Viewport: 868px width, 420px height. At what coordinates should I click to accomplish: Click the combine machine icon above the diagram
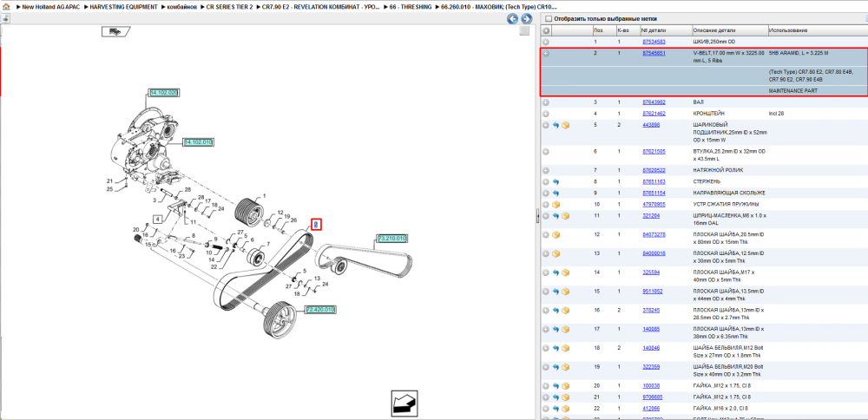[x=115, y=31]
